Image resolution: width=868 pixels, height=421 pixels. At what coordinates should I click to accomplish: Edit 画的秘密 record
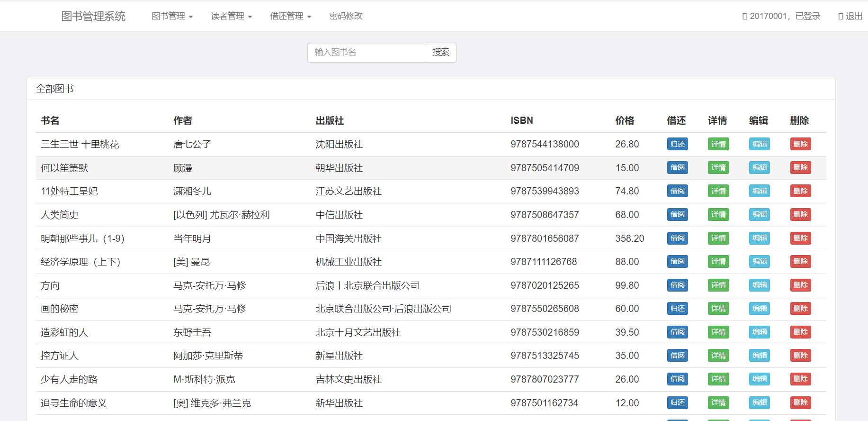pos(760,309)
